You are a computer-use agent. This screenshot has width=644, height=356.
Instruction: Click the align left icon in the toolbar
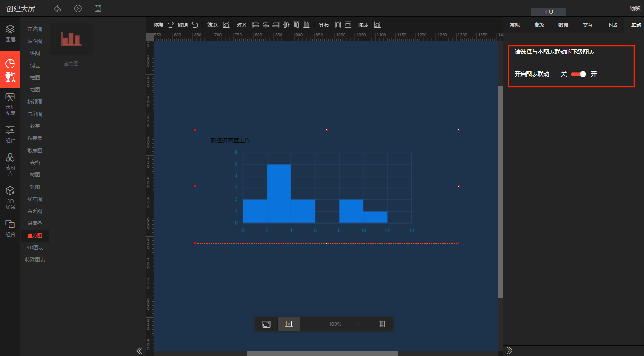(x=255, y=25)
